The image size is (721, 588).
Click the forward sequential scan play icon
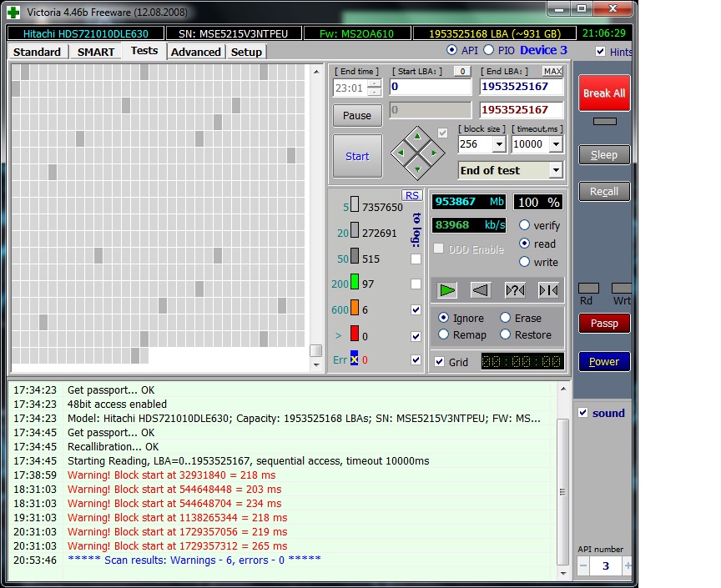pyautogui.click(x=448, y=290)
